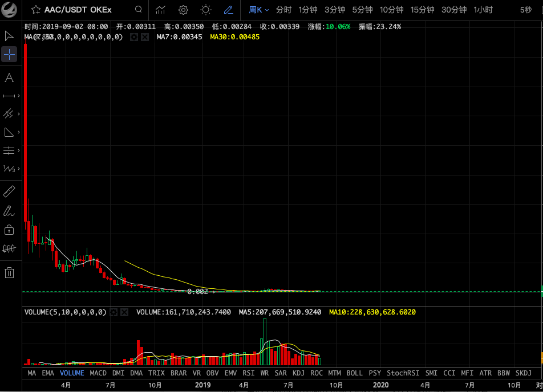Switch to 1小时 interval
This screenshot has height=392, width=543.
(x=483, y=10)
